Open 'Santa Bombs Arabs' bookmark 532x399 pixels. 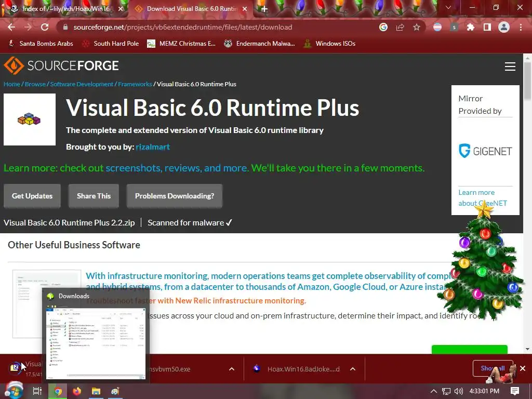pos(41,44)
